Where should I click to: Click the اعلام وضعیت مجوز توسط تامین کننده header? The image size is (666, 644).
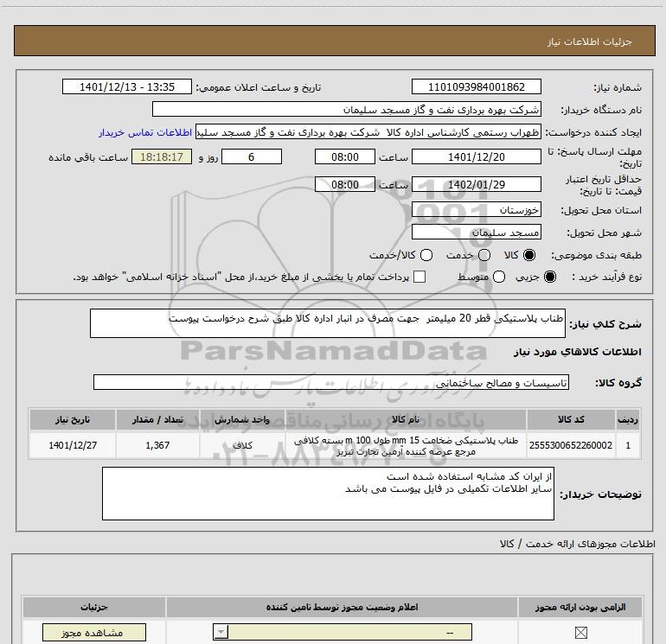(x=342, y=607)
